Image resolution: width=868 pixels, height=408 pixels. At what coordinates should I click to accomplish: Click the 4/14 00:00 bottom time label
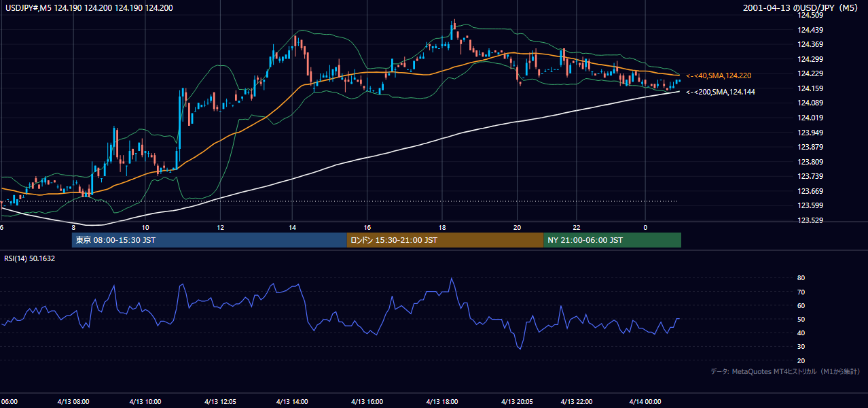pos(645,402)
